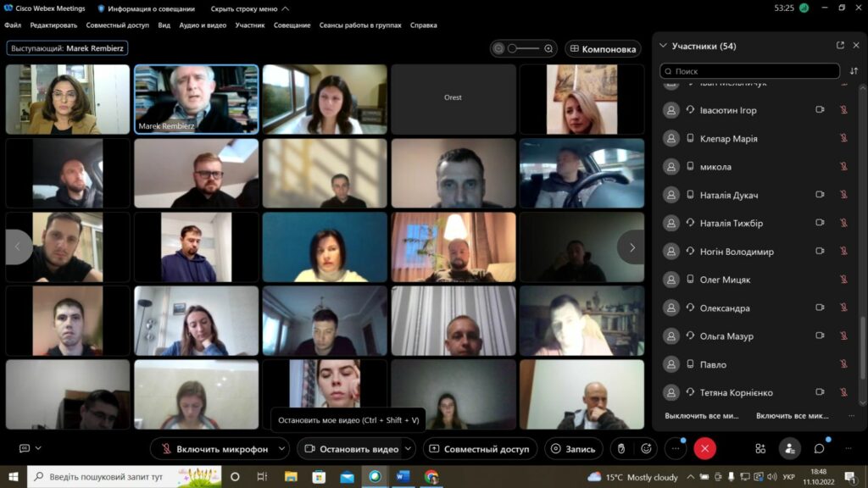Screen dimensions: 868x488
Task: Click the Запись record button
Action: click(574, 449)
